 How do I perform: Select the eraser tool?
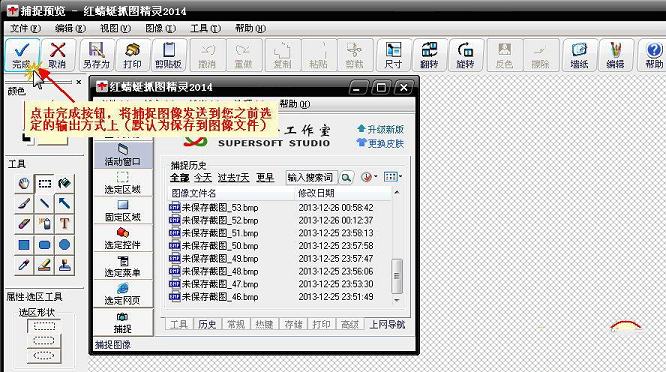(x=24, y=224)
